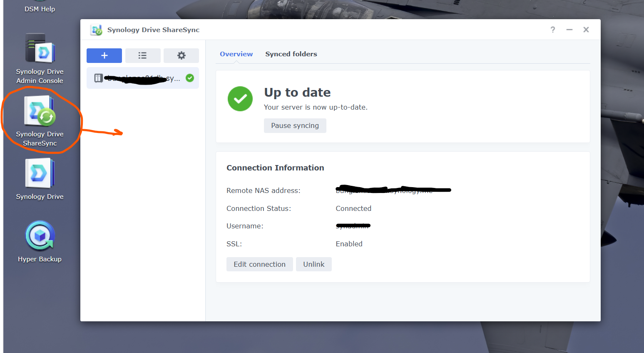Click the large green Up to date icon
Screen dimensions: 644x353
tap(240, 99)
